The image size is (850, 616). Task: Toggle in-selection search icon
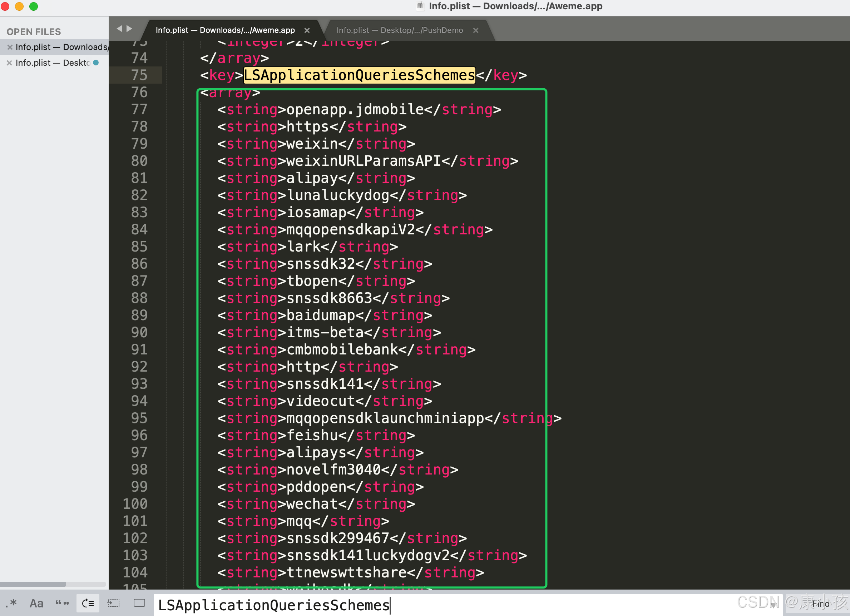pos(114,603)
